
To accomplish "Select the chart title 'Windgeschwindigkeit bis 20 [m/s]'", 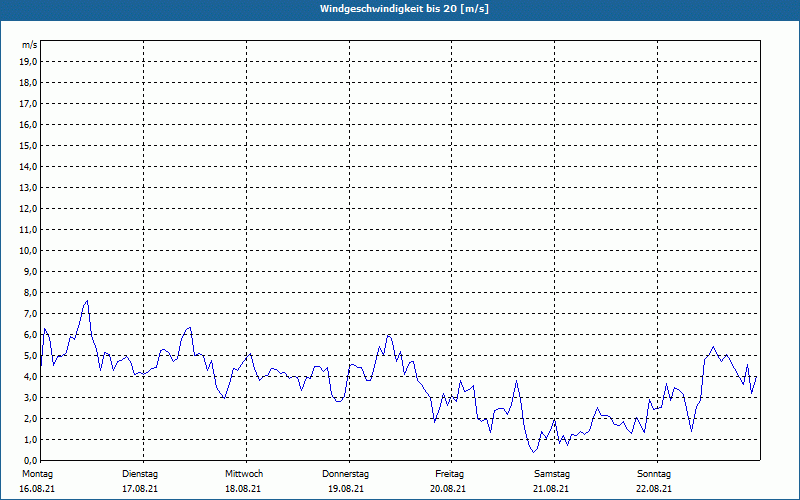I will (404, 9).
